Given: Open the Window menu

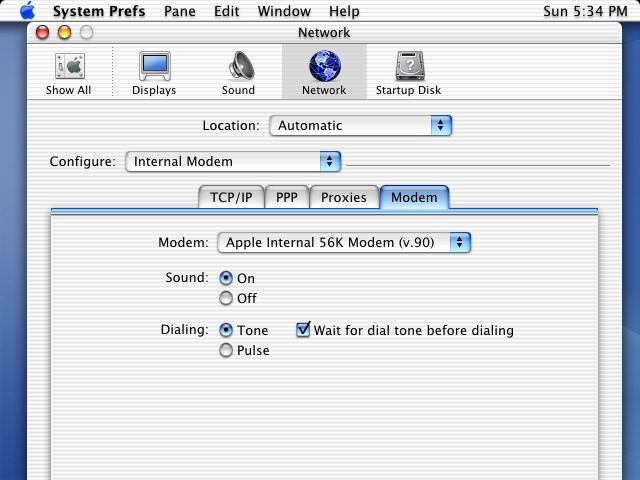Looking at the screenshot, I should click(284, 11).
